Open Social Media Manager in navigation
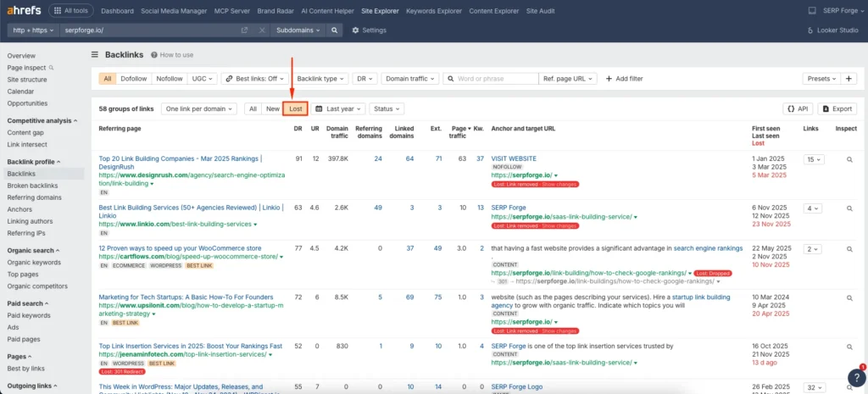The width and height of the screenshot is (868, 394). click(174, 10)
